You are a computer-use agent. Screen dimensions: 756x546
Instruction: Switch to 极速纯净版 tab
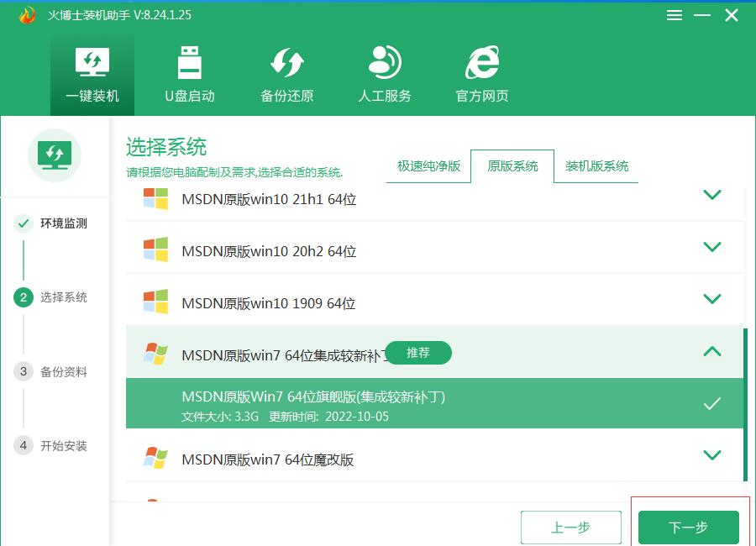(x=428, y=166)
